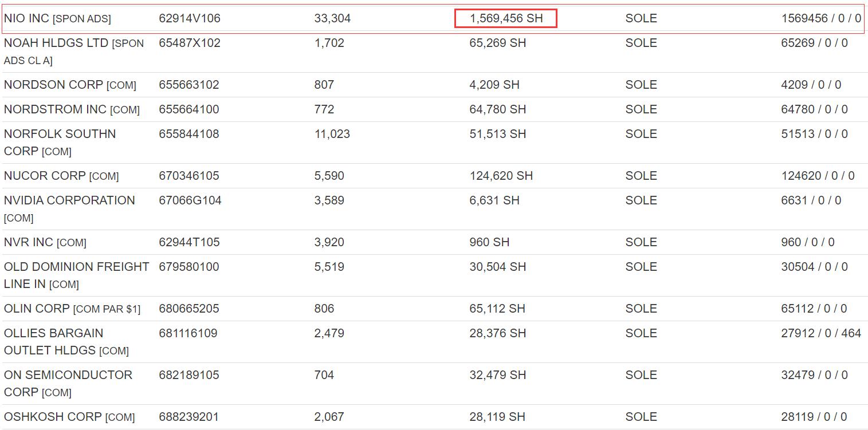Select Ollies voting authority 27912 / 0 / 464
This screenshot has width=868, height=430.
(820, 333)
